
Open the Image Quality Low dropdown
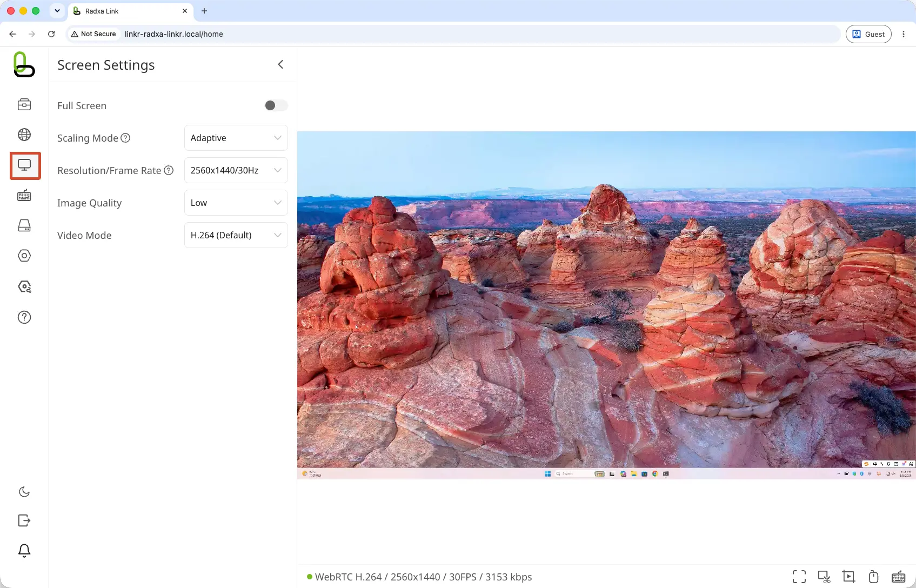point(236,203)
